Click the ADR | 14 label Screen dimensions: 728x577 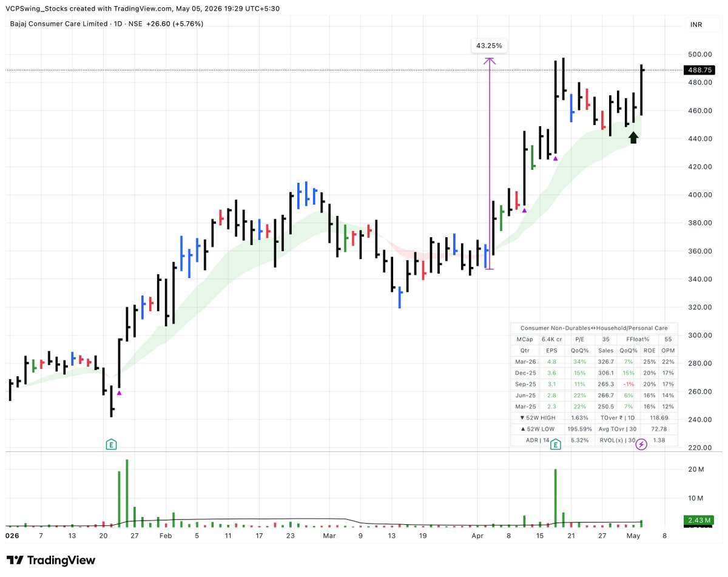tap(538, 440)
